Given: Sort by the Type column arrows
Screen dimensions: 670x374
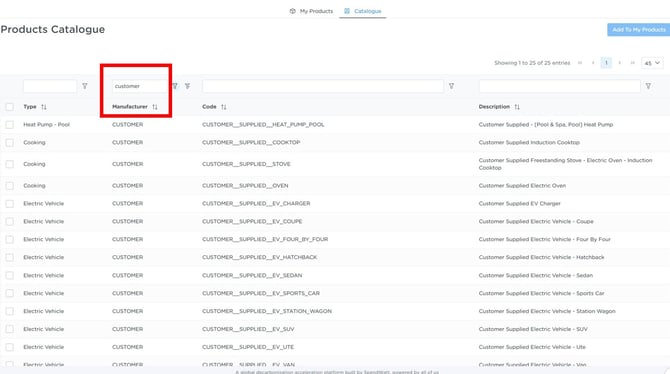Looking at the screenshot, I should [44, 107].
